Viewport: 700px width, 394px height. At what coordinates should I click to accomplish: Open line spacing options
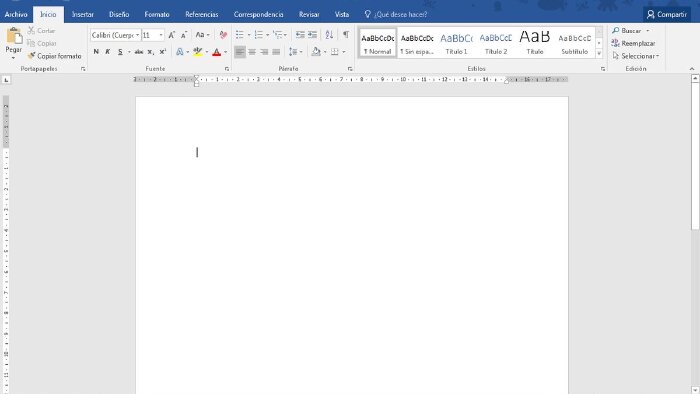pyautogui.click(x=293, y=52)
